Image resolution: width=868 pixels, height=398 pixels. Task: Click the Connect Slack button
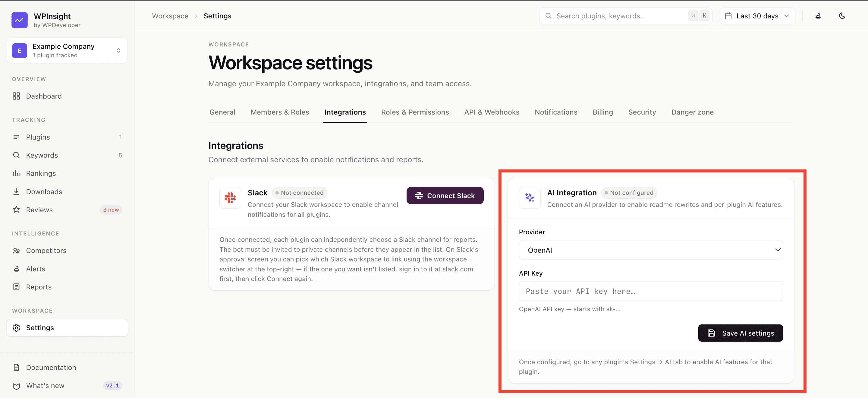click(x=445, y=195)
